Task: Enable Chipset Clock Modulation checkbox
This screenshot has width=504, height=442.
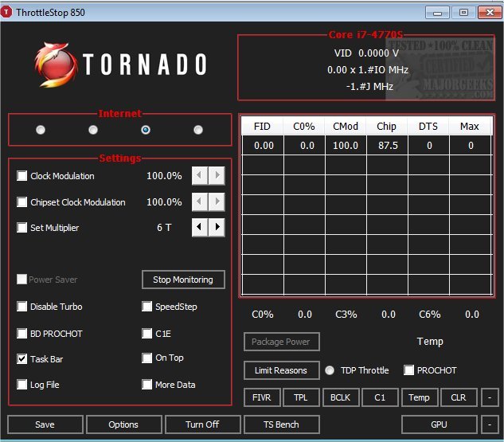Action: (x=21, y=201)
